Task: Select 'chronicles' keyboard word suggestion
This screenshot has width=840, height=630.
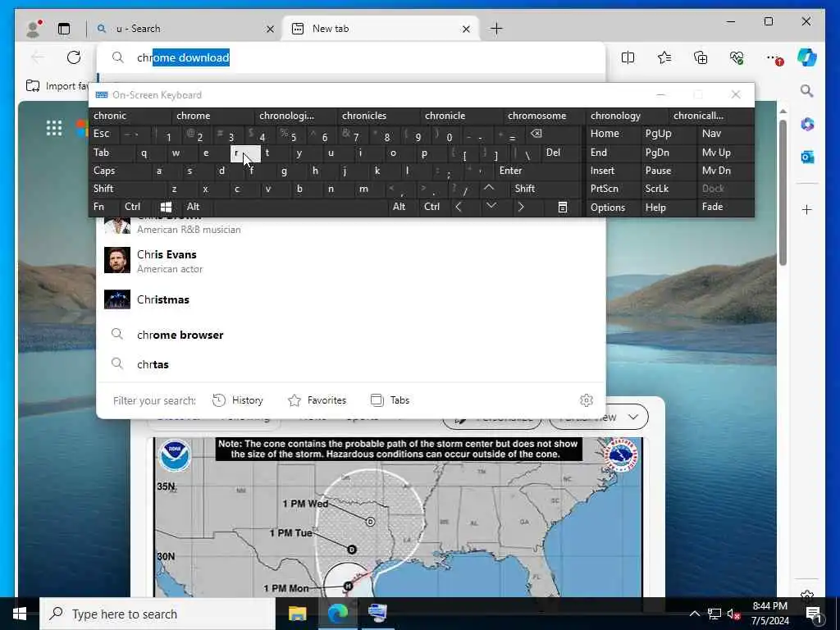Action: [x=379, y=116]
